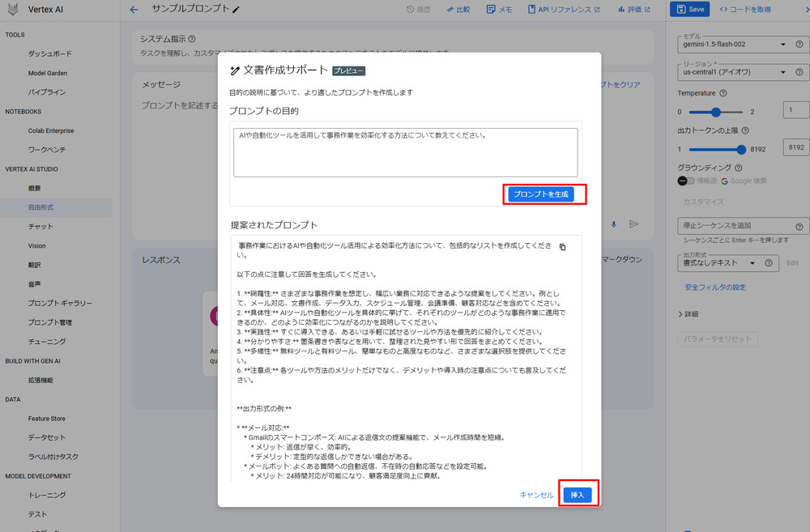Image resolution: width=810 pixels, height=532 pixels.
Task: Toggle the グラウンディング Google search switch
Action: pos(685,181)
